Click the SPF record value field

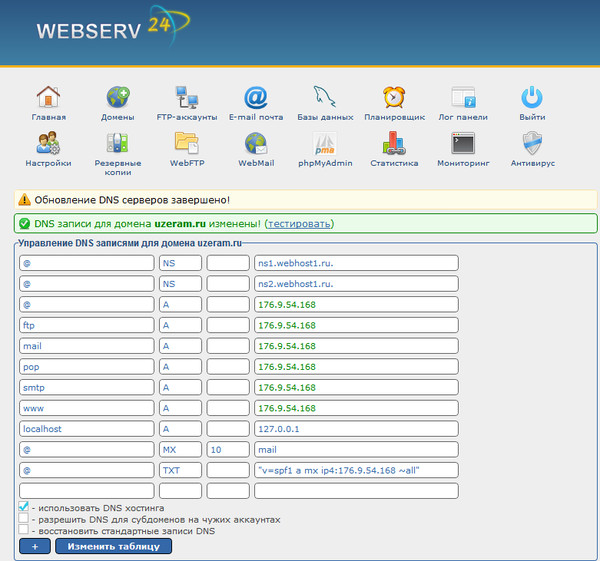356,470
